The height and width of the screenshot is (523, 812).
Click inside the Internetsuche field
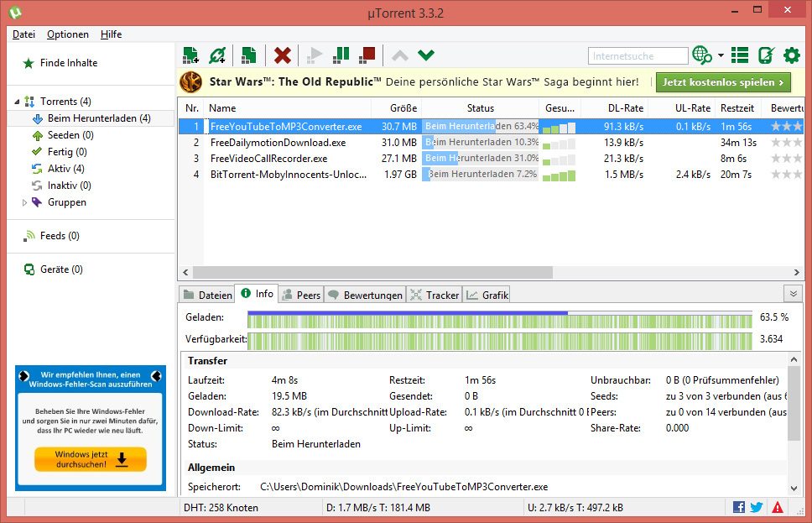638,55
